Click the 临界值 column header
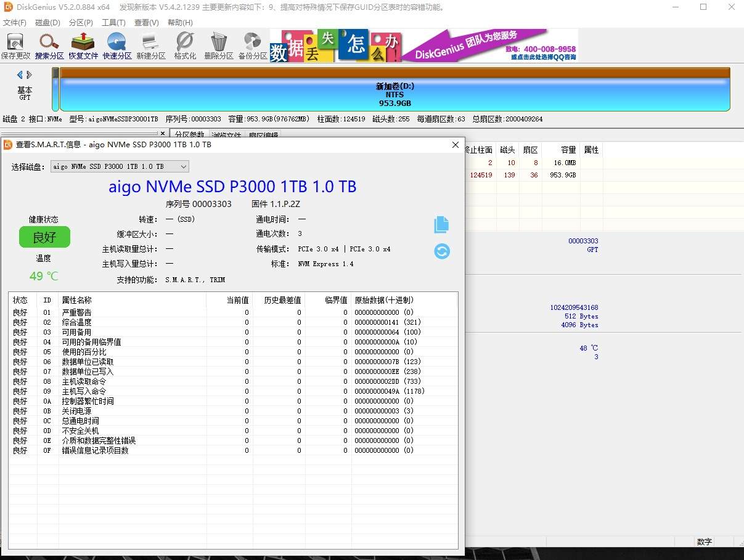The image size is (744, 560). (328, 300)
